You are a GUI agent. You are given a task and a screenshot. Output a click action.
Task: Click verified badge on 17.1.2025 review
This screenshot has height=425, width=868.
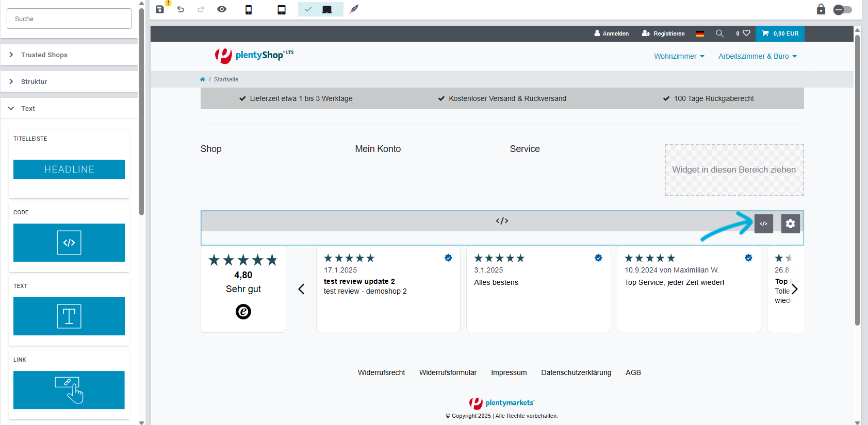(x=448, y=258)
